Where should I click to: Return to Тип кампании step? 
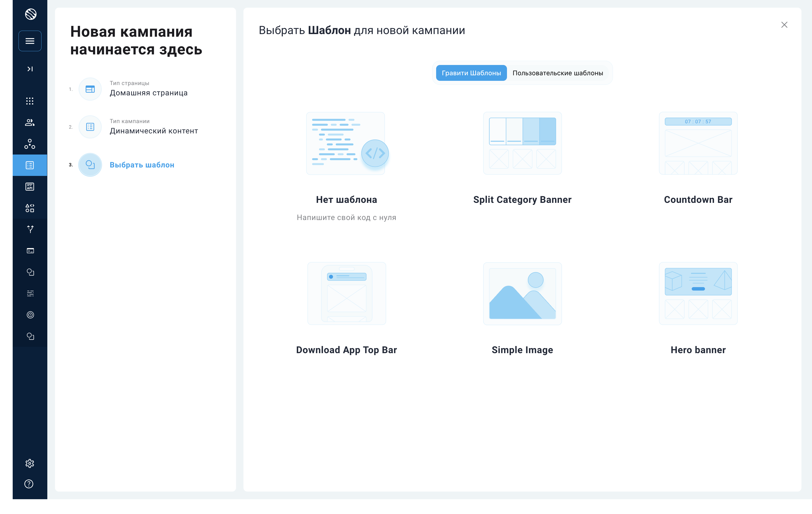pos(153,127)
